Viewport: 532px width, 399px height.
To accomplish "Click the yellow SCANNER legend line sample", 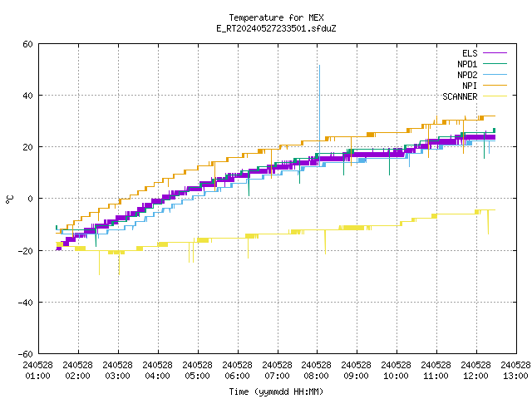I will [495, 96].
